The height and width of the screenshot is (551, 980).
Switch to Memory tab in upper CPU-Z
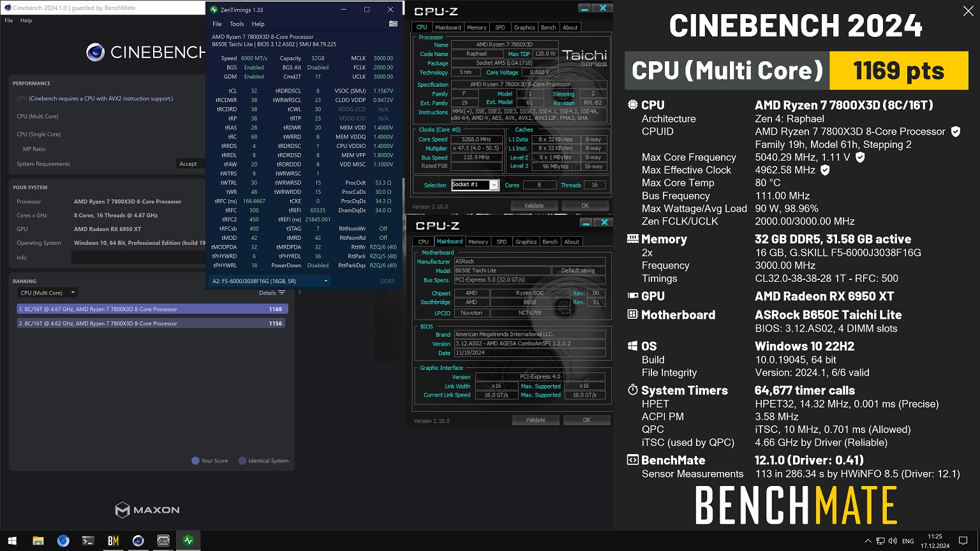(477, 27)
